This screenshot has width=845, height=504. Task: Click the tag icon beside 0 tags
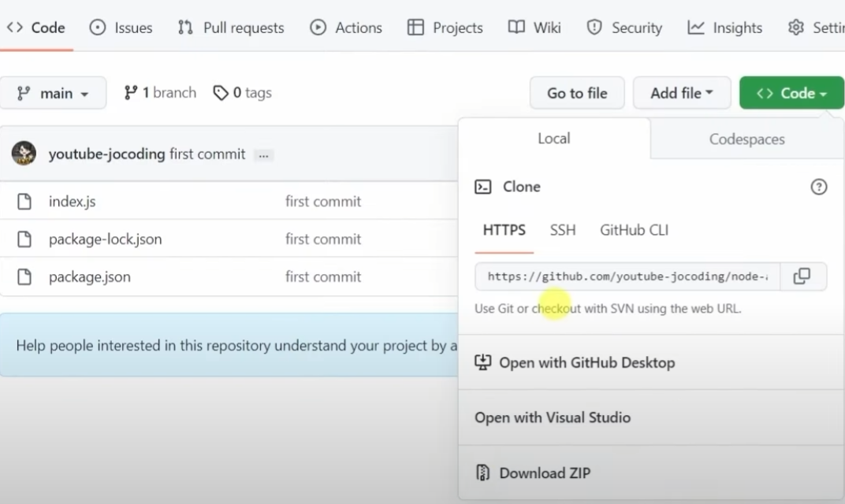[x=221, y=93]
